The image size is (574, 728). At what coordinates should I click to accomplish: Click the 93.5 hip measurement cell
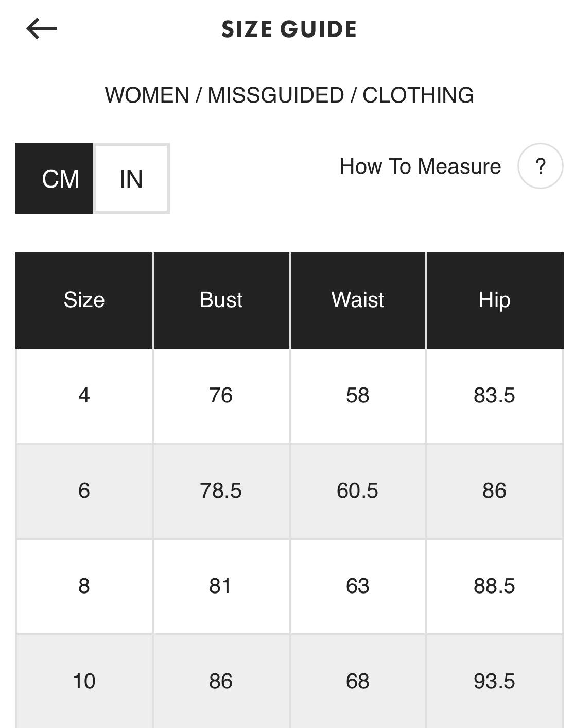coord(494,681)
